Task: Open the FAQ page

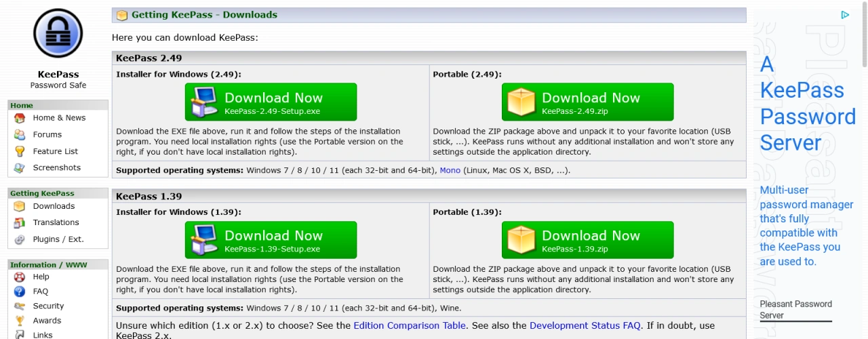Action: [x=41, y=292]
